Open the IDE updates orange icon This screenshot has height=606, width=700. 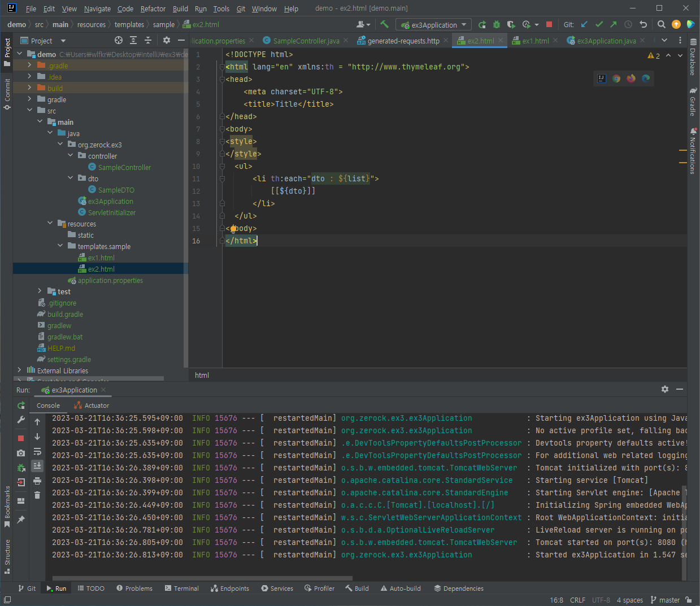click(676, 24)
